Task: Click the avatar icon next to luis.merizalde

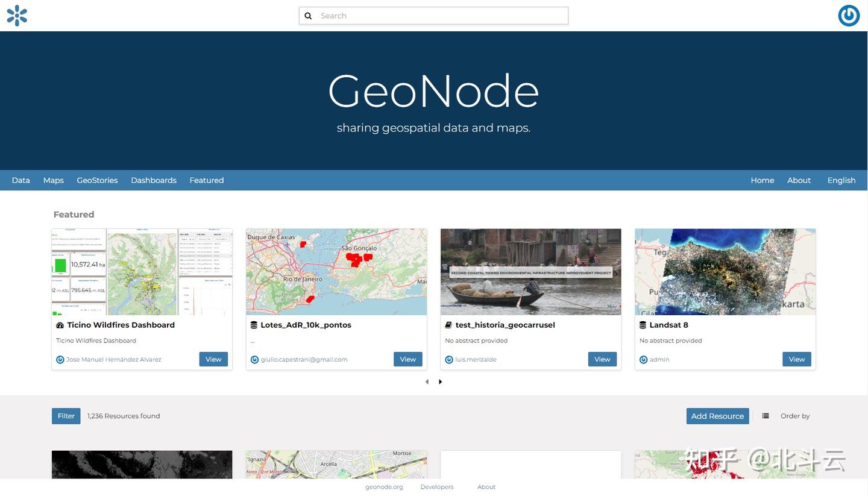Action: point(449,359)
